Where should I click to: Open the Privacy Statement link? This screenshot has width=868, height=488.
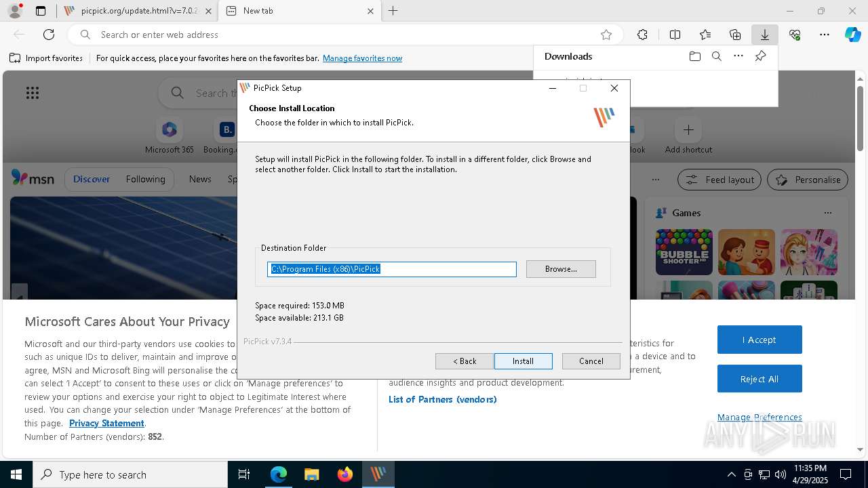[106, 423]
